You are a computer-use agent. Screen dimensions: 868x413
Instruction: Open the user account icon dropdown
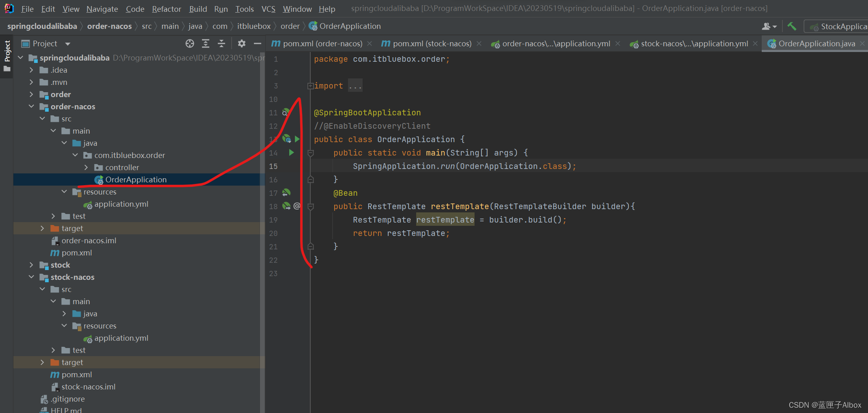(769, 26)
